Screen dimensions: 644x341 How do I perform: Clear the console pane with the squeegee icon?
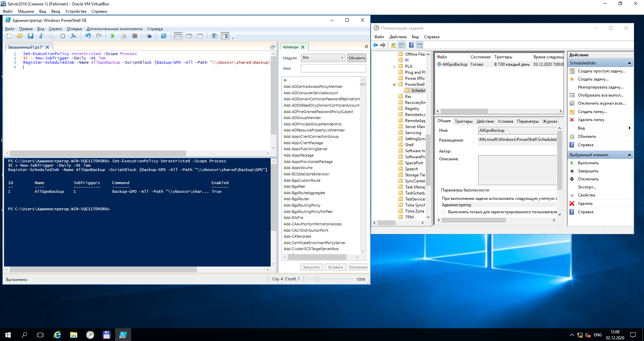click(x=73, y=36)
